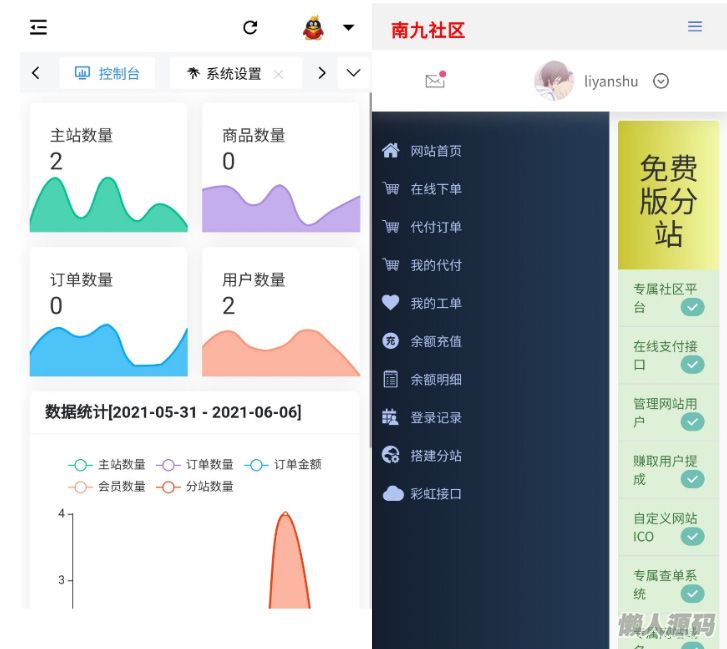Open the hamburger menu in 南九社区 header
The width and height of the screenshot is (727, 649).
(x=695, y=26)
